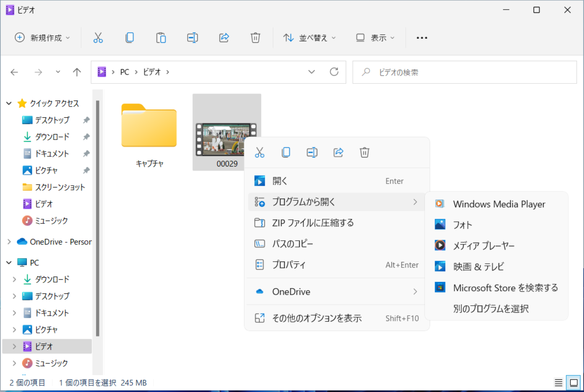Image resolution: width=584 pixels, height=392 pixels.
Task: Collapse the PC tree node
Action: pyautogui.click(x=9, y=262)
